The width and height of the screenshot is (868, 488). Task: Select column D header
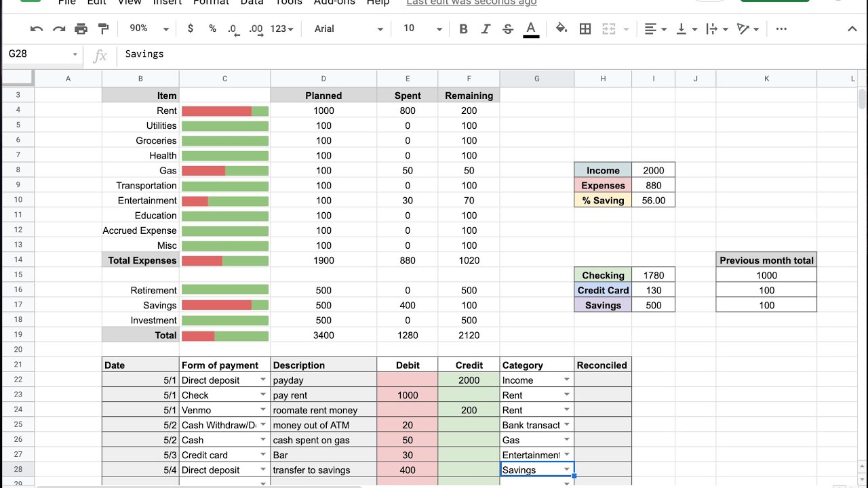tap(323, 79)
